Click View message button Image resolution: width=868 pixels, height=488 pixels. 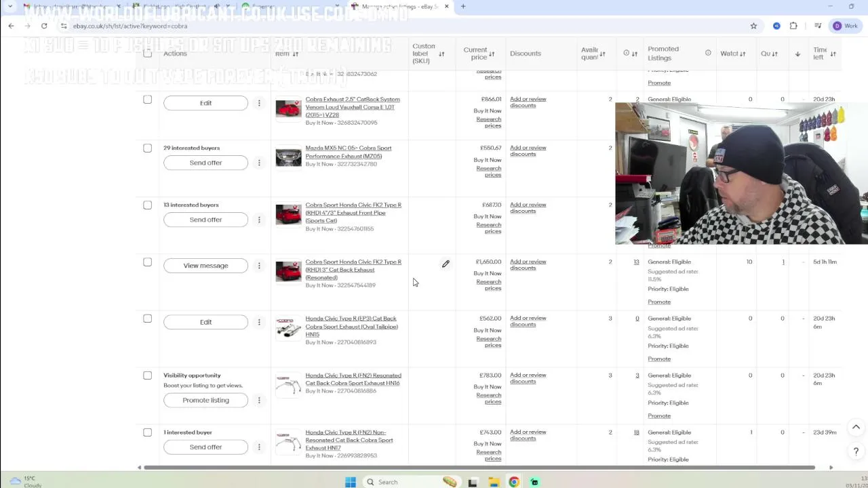pyautogui.click(x=205, y=266)
